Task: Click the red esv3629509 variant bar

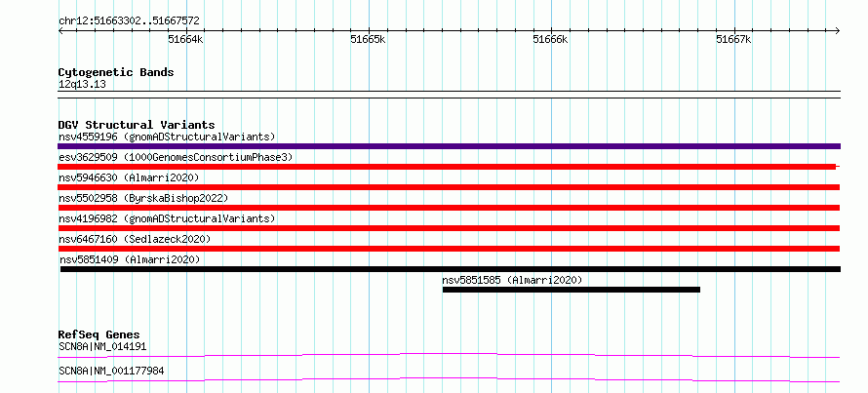Action: (447, 167)
